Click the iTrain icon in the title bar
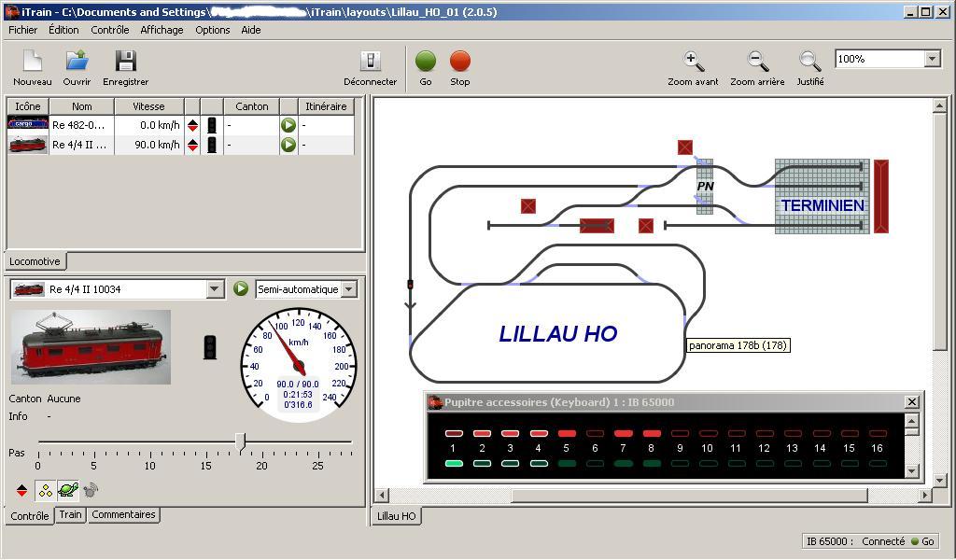Screen dimensions: 956x560 tap(11, 11)
